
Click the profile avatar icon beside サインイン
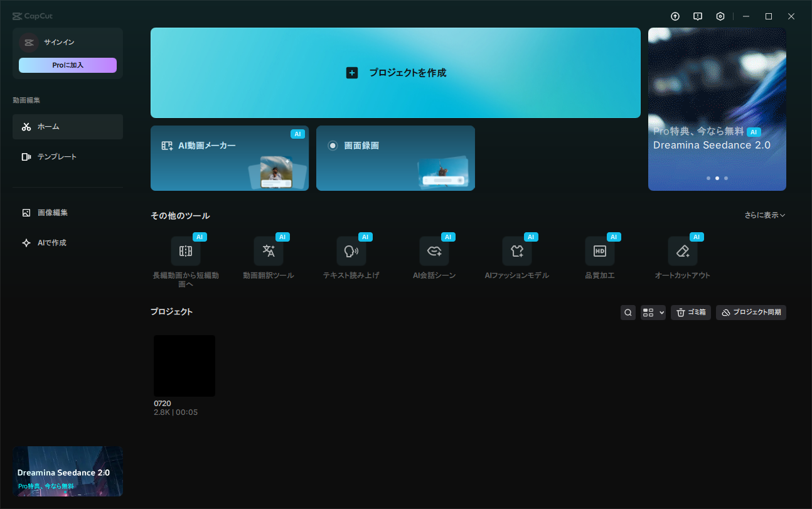pyautogui.click(x=28, y=42)
